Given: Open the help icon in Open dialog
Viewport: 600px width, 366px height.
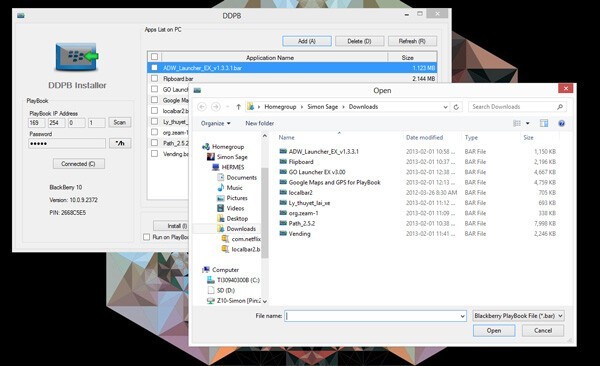Looking at the screenshot, I should [561, 123].
